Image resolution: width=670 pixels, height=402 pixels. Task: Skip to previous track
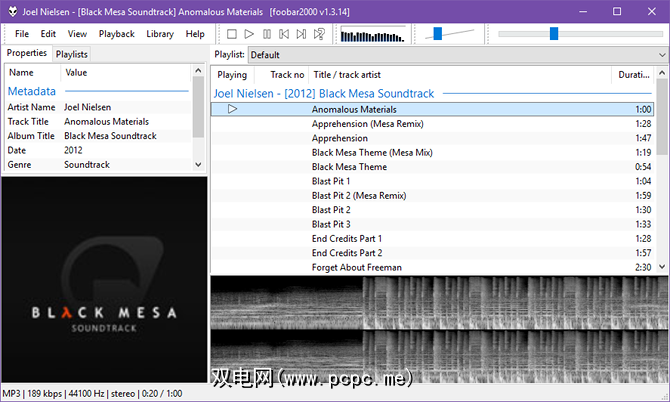point(284,34)
